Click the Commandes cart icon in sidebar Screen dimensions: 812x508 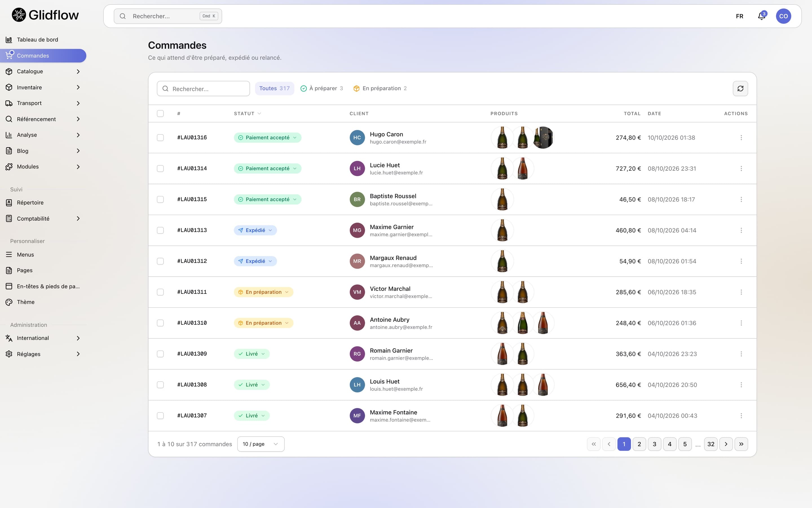click(x=9, y=55)
